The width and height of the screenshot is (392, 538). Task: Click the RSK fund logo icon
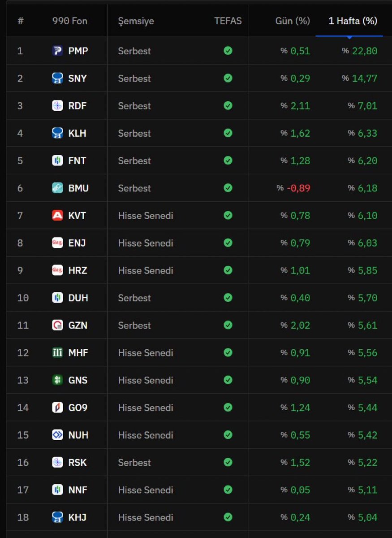[x=57, y=462]
